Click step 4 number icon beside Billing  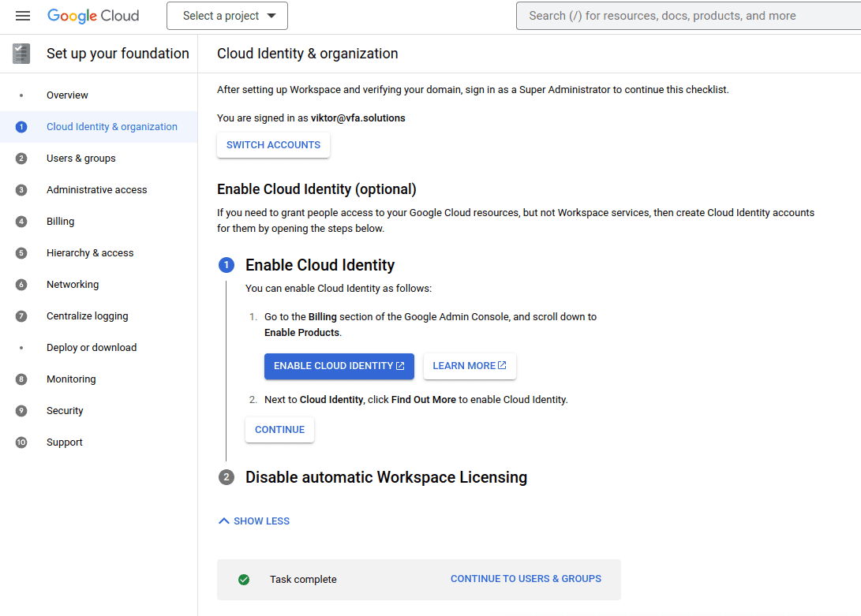21,222
